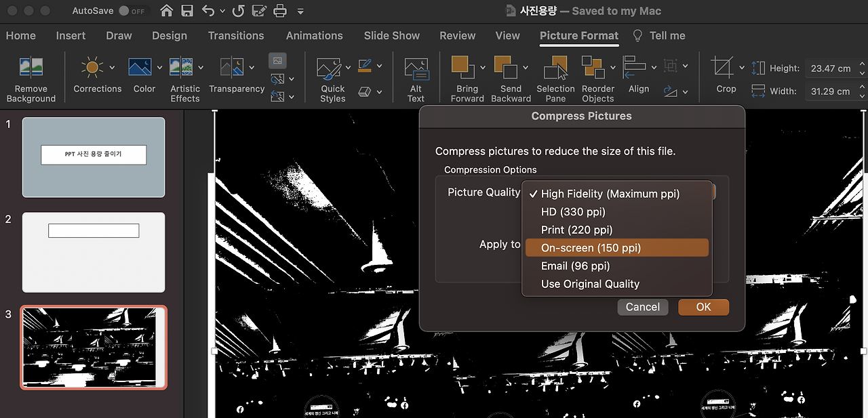Image resolution: width=868 pixels, height=418 pixels.
Task: Click the Transparency icon
Action: tap(231, 67)
